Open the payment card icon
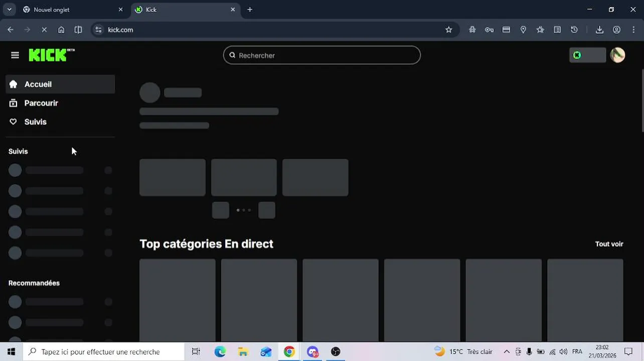The image size is (644, 361). coord(507,30)
